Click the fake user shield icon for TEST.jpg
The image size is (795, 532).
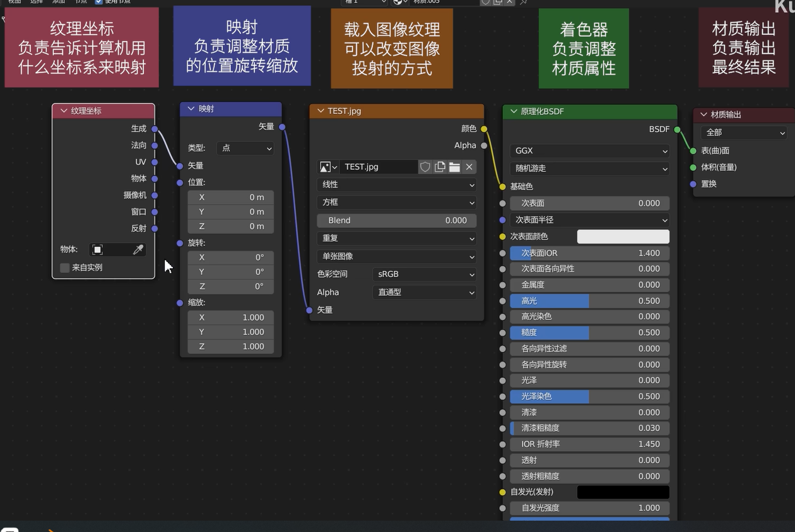425,167
